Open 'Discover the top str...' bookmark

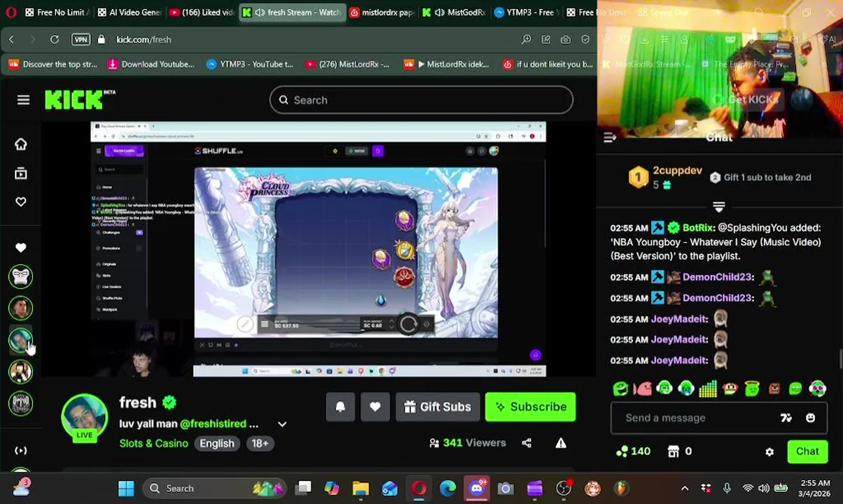tap(53, 64)
